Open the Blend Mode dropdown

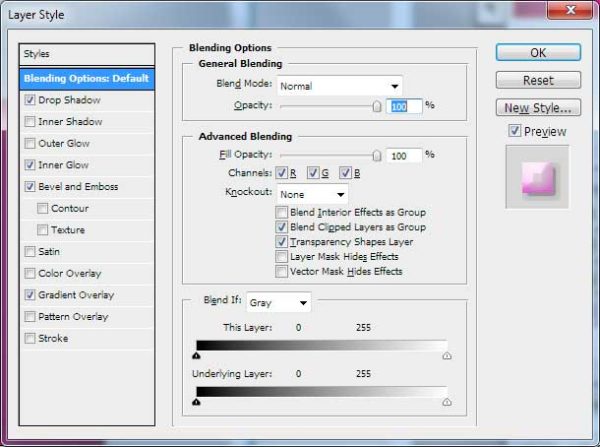[x=339, y=86]
